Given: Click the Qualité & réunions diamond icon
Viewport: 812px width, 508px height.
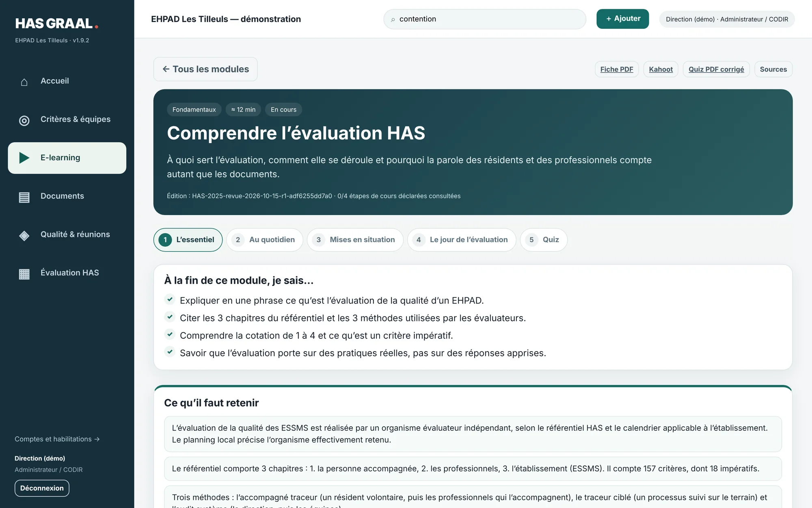Looking at the screenshot, I should (24, 236).
